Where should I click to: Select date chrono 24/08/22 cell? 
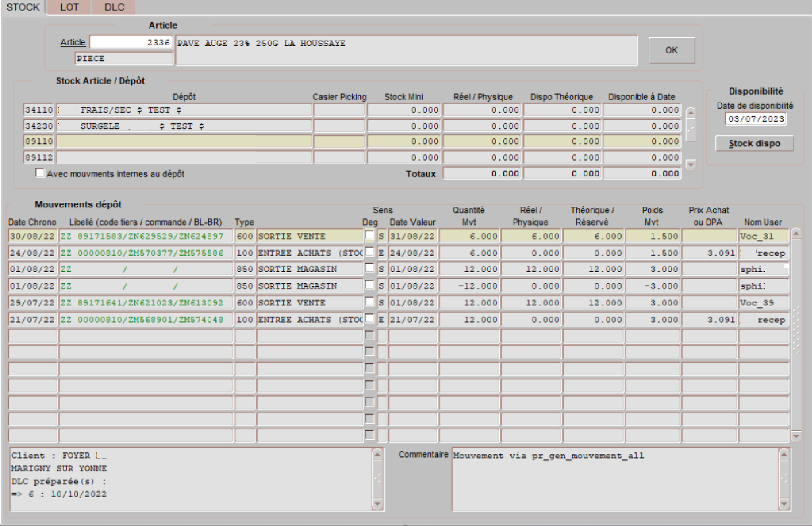pyautogui.click(x=33, y=253)
